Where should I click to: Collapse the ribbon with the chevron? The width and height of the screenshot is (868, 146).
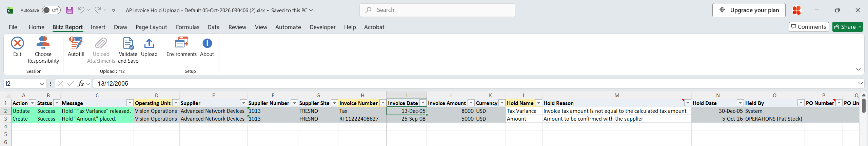[x=858, y=69]
